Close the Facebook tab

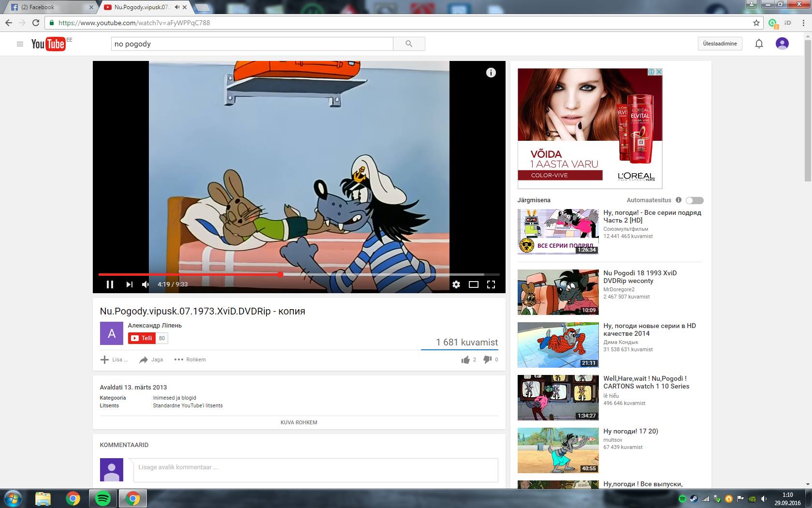click(91, 7)
